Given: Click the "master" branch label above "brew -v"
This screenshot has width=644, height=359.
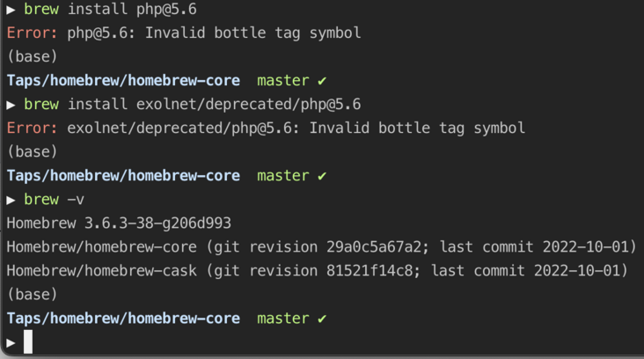Looking at the screenshot, I should (282, 176).
